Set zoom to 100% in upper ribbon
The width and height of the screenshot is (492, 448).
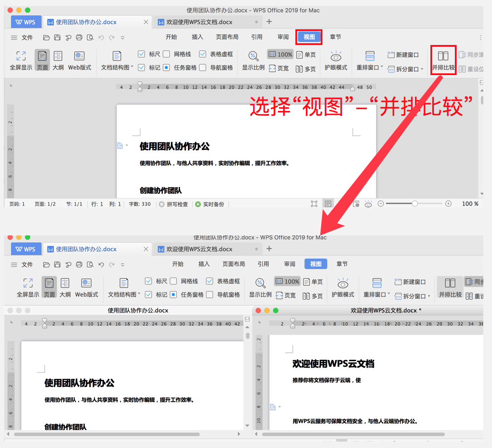click(x=280, y=54)
